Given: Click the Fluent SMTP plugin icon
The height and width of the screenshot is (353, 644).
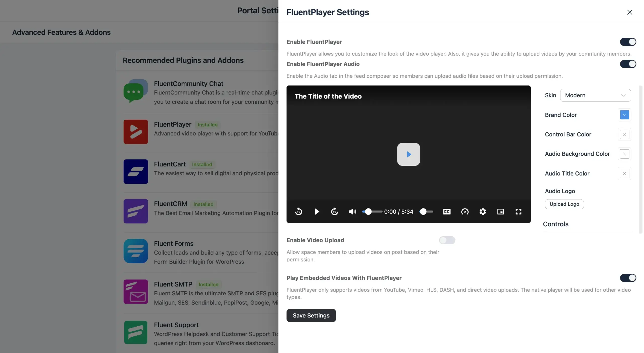Looking at the screenshot, I should (136, 292).
